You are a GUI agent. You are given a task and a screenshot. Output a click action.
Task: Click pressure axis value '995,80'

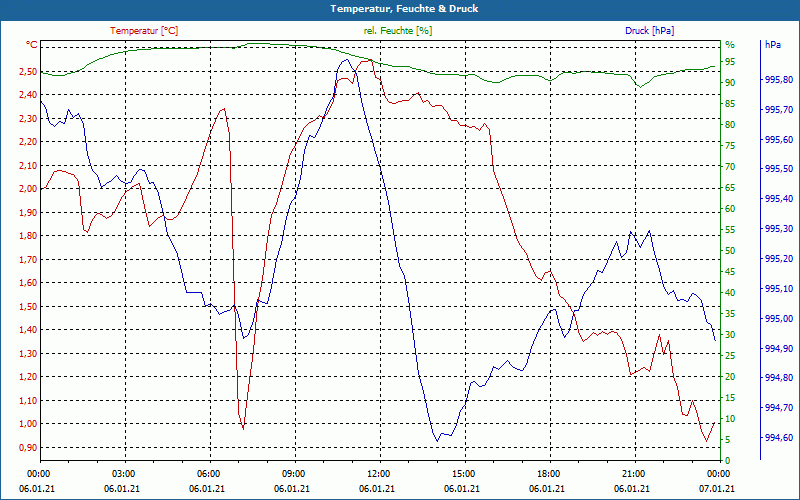pos(779,80)
